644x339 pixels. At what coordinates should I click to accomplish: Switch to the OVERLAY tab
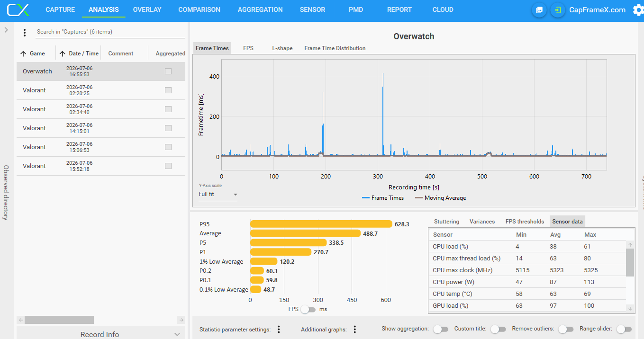(x=147, y=9)
